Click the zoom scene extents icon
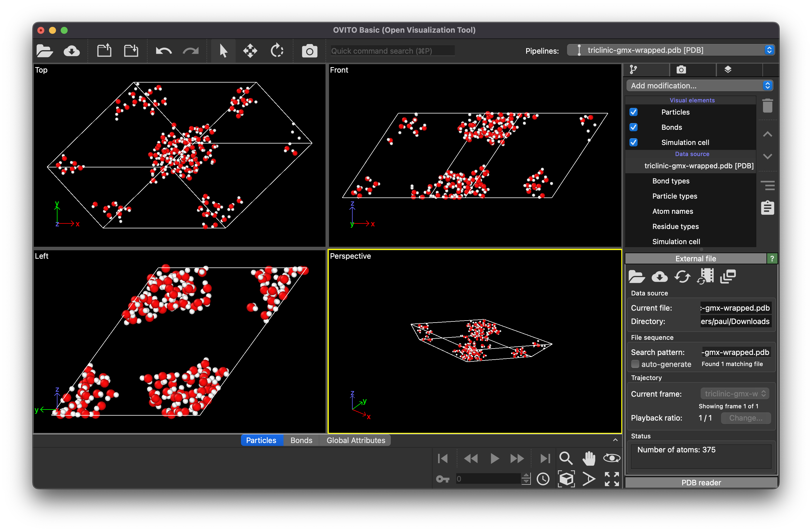The width and height of the screenshot is (812, 532). 566,479
